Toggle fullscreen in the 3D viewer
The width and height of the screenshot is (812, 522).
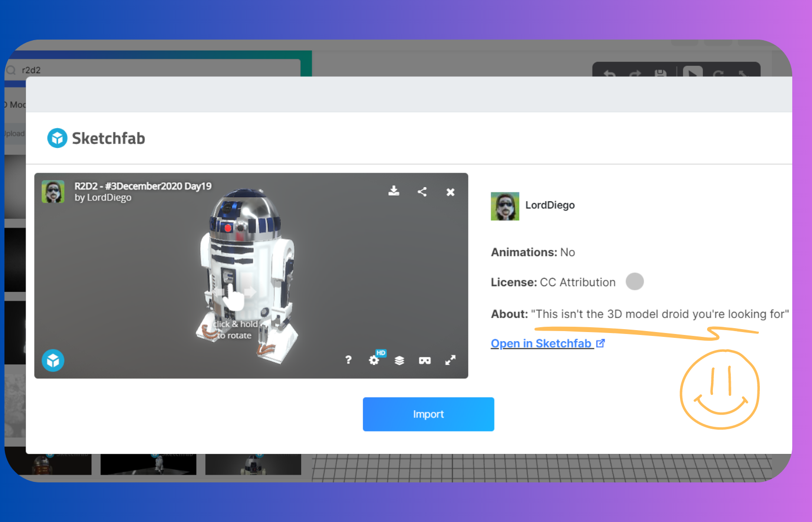click(450, 360)
